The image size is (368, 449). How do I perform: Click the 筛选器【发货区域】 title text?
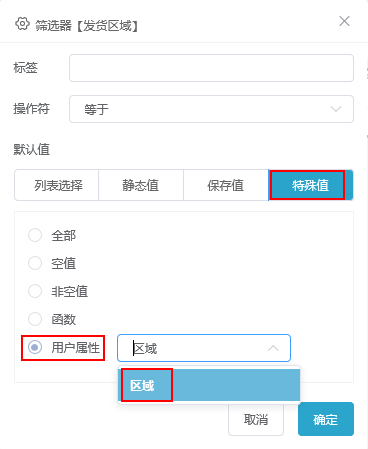pos(87,25)
